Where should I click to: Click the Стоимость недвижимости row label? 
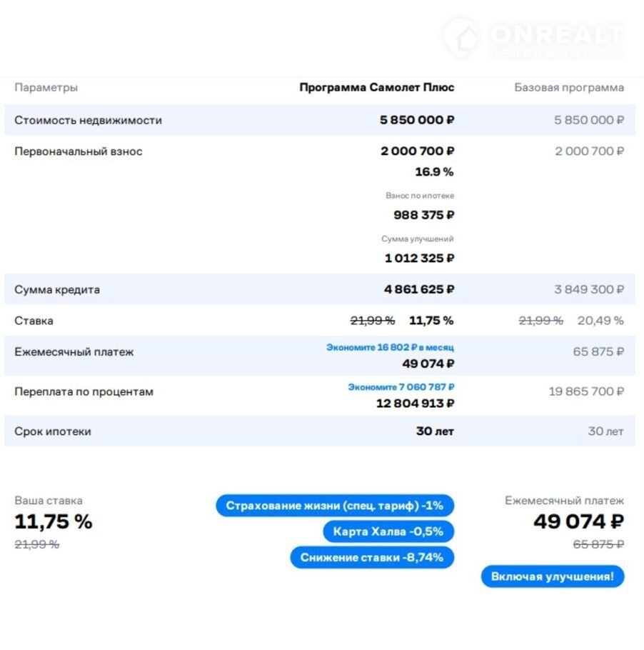point(88,120)
